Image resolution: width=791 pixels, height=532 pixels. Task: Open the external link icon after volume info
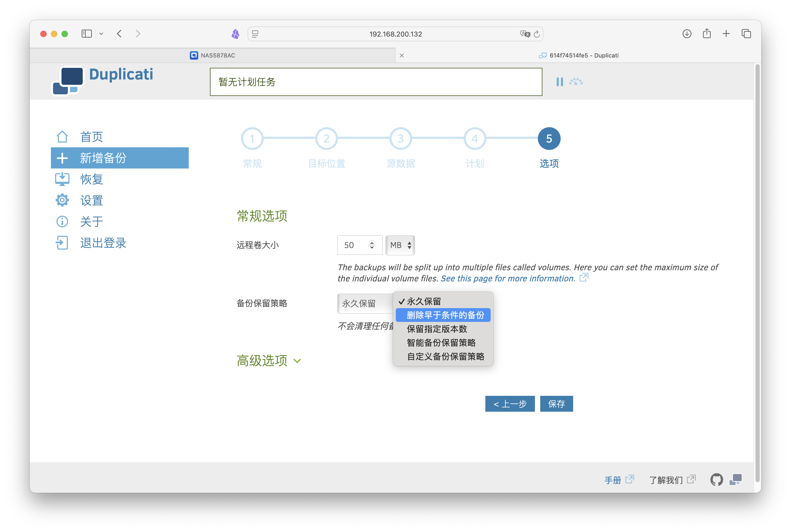tap(584, 278)
